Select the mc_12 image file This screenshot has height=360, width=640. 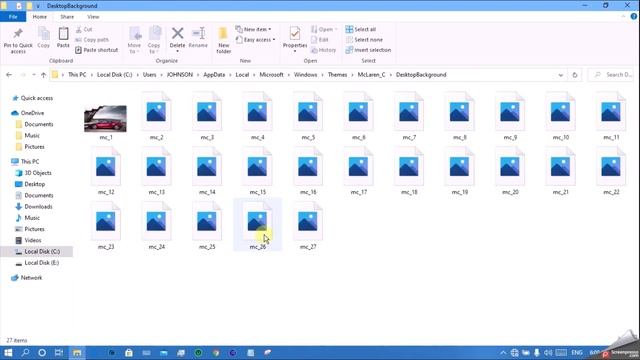[106, 171]
